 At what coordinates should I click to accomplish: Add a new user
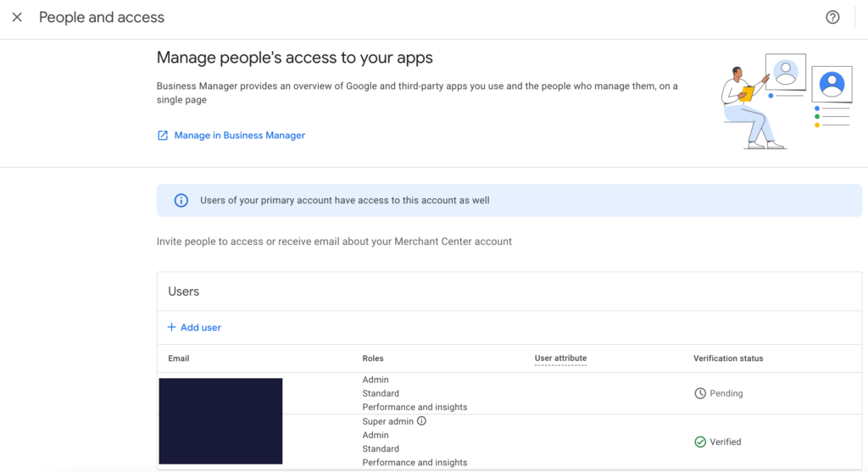click(x=194, y=328)
